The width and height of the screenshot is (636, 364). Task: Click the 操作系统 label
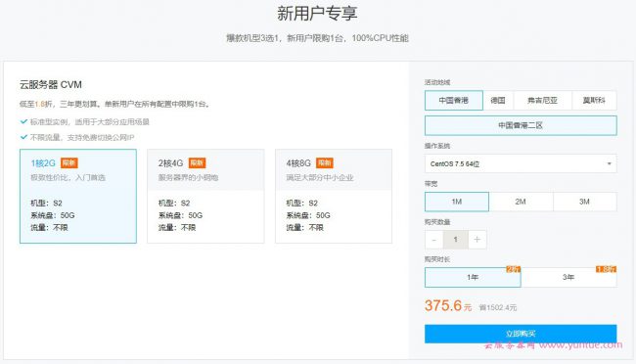click(437, 146)
